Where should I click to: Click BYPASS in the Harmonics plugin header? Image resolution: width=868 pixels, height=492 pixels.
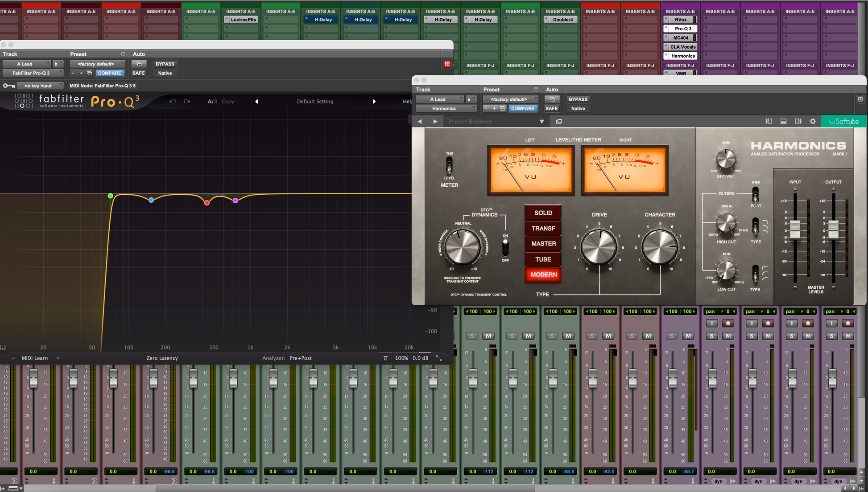click(578, 99)
